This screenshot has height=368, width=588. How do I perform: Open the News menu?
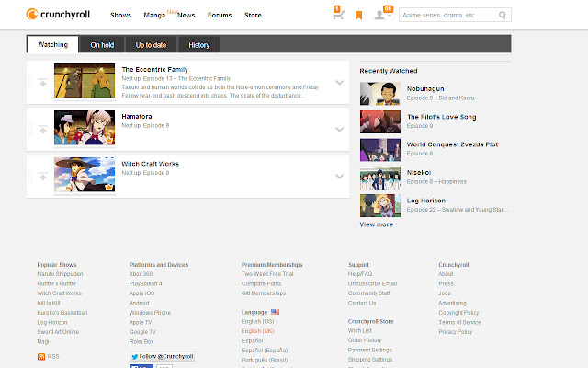click(x=186, y=15)
